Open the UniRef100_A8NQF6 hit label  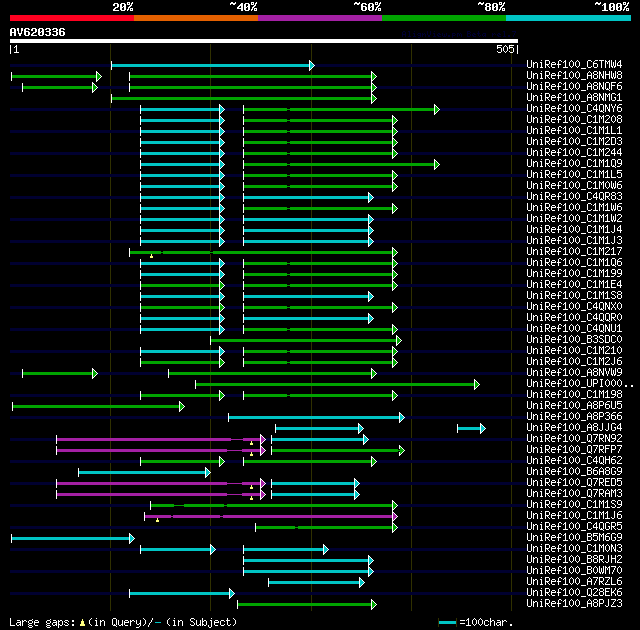574,87
